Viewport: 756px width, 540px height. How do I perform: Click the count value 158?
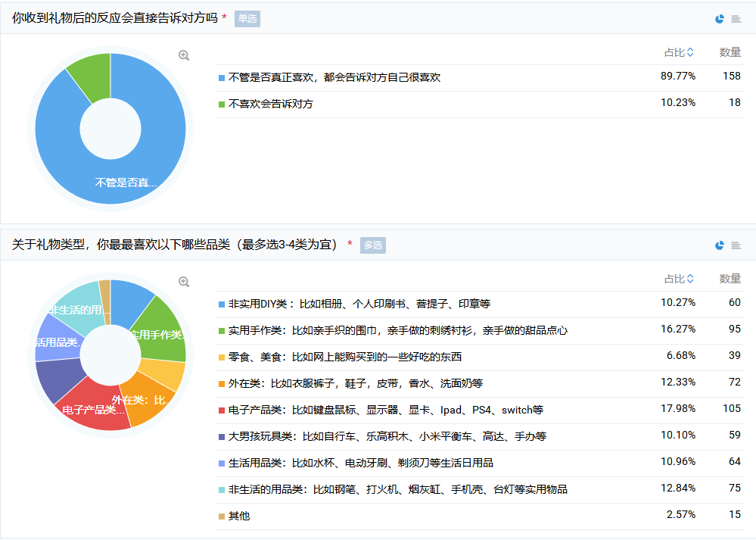732,76
